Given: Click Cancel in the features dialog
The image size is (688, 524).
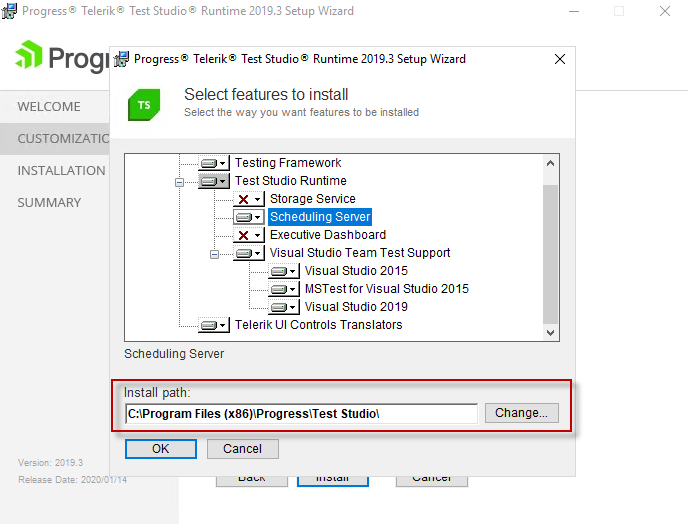Looking at the screenshot, I should pos(243,449).
